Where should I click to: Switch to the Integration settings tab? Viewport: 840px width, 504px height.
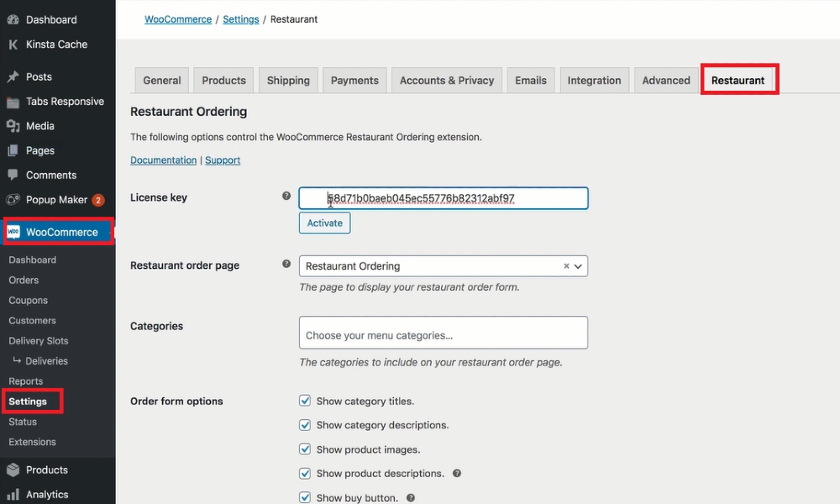pos(595,81)
